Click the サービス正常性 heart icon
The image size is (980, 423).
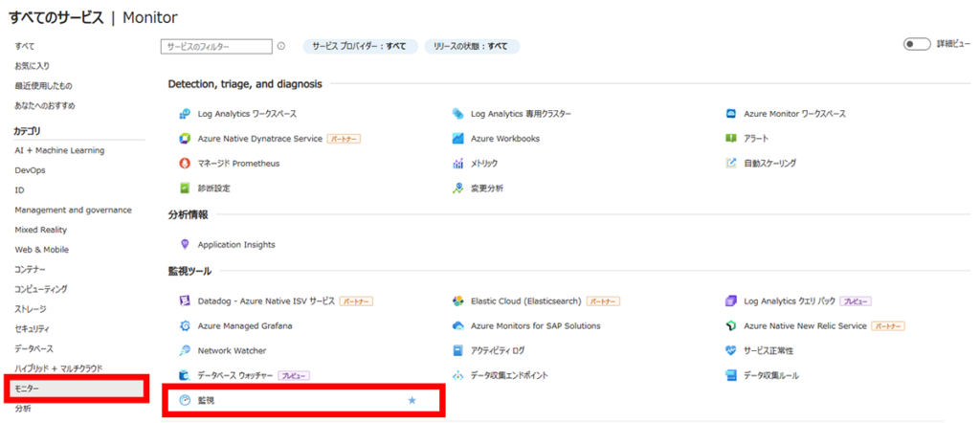pos(731,351)
